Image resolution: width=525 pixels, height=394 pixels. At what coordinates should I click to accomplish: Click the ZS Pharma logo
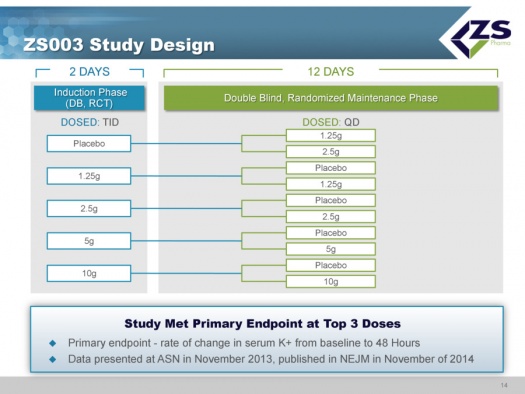480,37
